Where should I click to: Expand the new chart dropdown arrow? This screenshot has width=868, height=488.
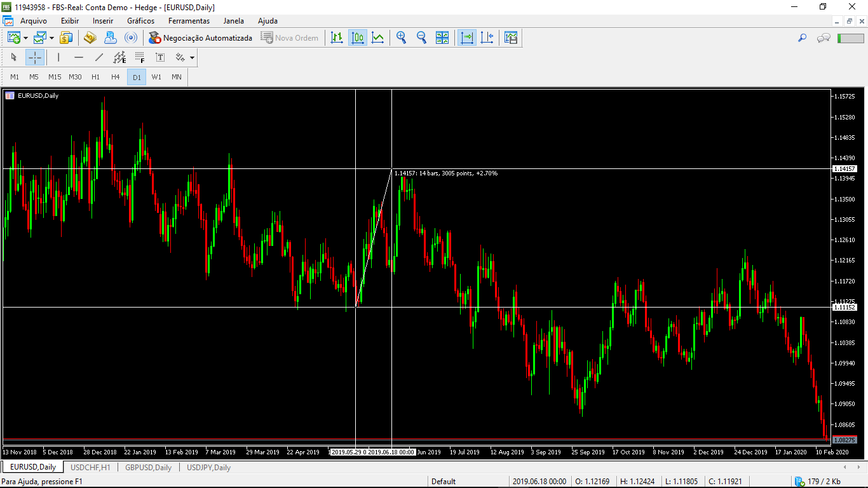pyautogui.click(x=25, y=38)
